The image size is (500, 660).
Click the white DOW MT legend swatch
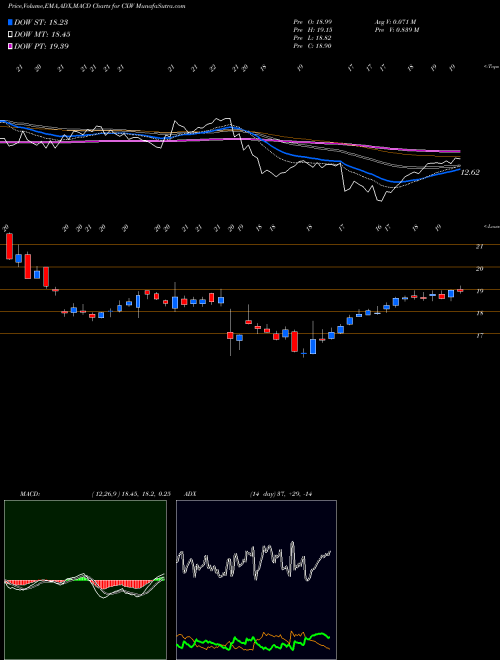(10, 35)
